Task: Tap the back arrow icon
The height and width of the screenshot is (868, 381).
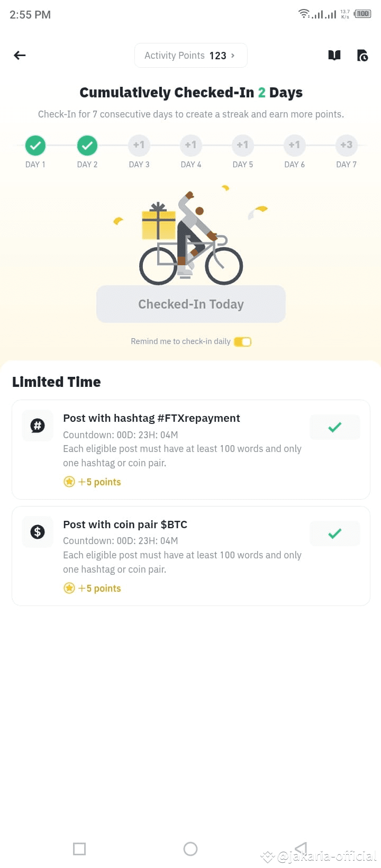Action: tap(20, 55)
